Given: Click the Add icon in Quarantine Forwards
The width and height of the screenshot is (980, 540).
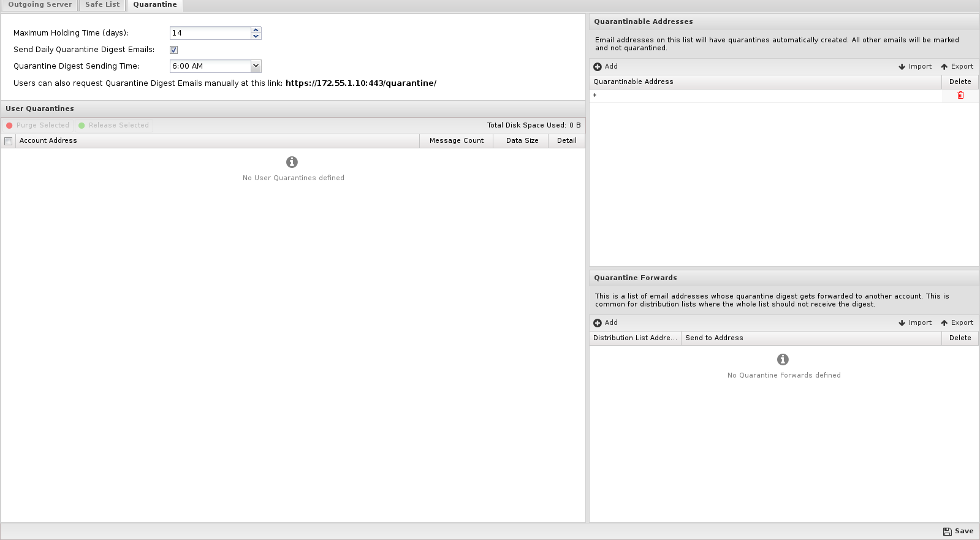Looking at the screenshot, I should pyautogui.click(x=598, y=323).
